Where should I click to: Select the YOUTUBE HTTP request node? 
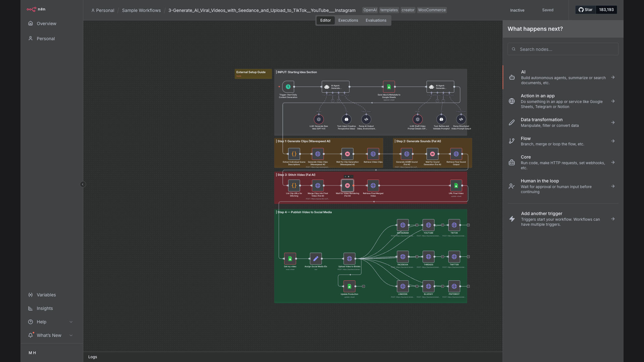tap(428, 225)
